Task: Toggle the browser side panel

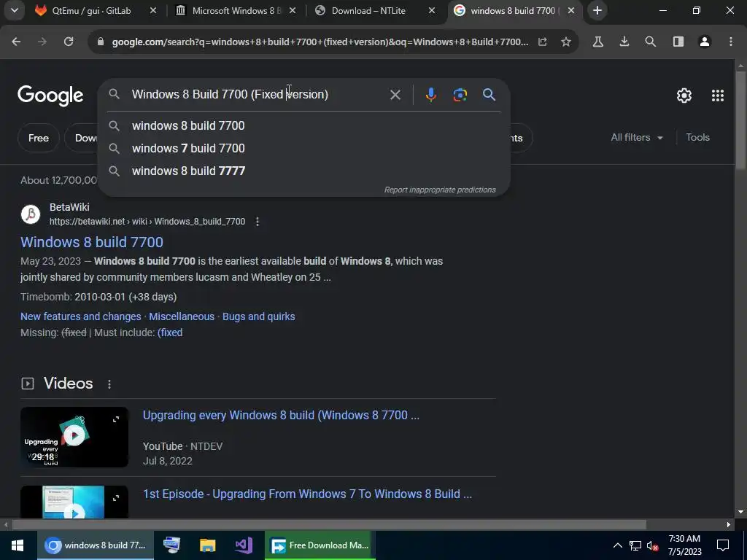Action: [x=678, y=42]
